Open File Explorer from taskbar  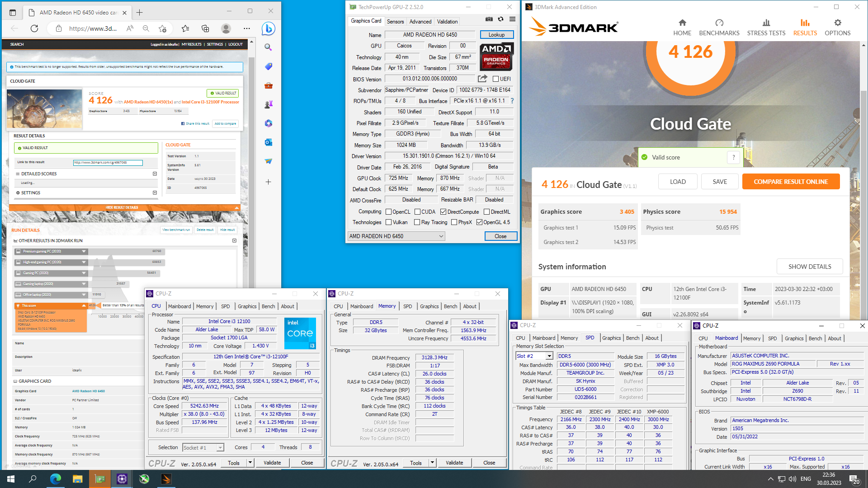pos(77,479)
